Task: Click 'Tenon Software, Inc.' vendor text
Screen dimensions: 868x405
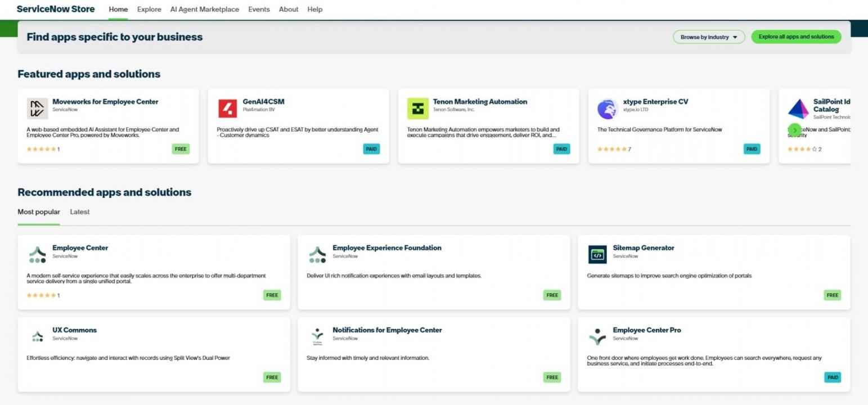Action: click(x=454, y=110)
